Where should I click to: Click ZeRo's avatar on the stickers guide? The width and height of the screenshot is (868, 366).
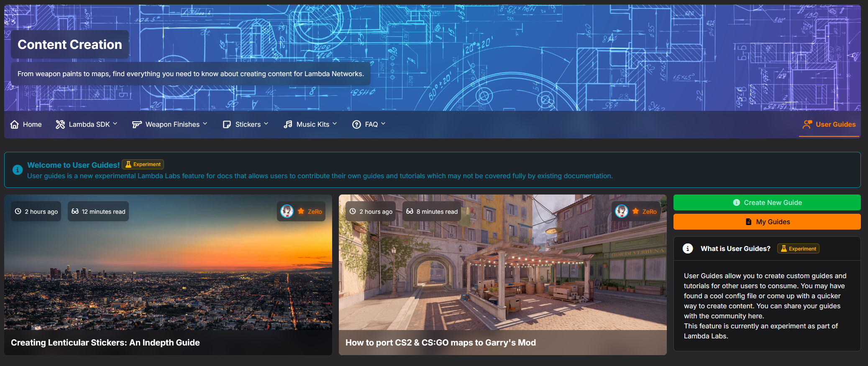click(x=287, y=212)
